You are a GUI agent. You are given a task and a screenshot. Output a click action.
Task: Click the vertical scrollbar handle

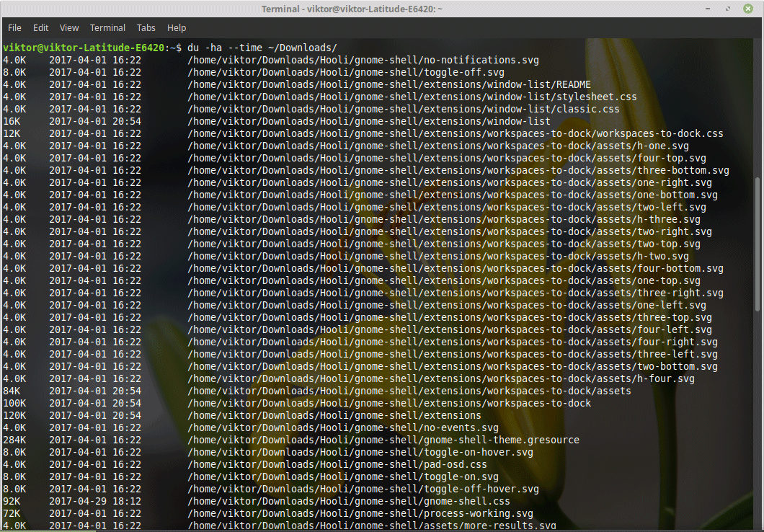click(x=758, y=244)
